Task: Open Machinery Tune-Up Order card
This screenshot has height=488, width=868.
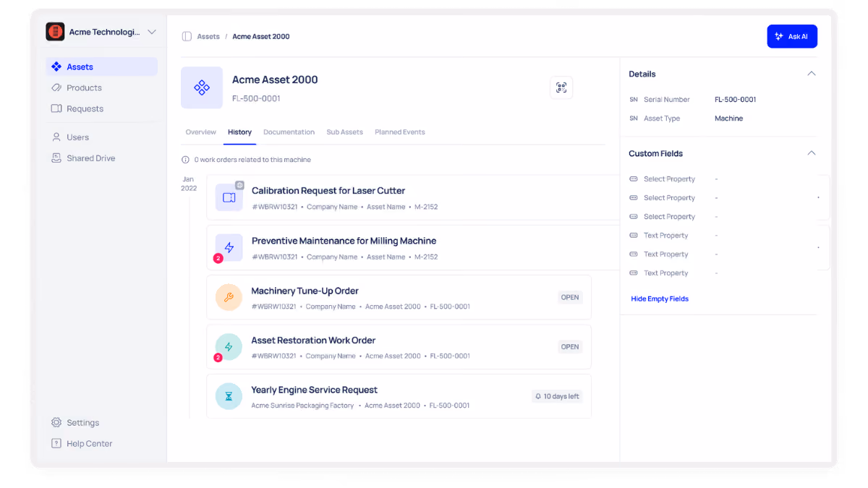Action: pyautogui.click(x=399, y=297)
